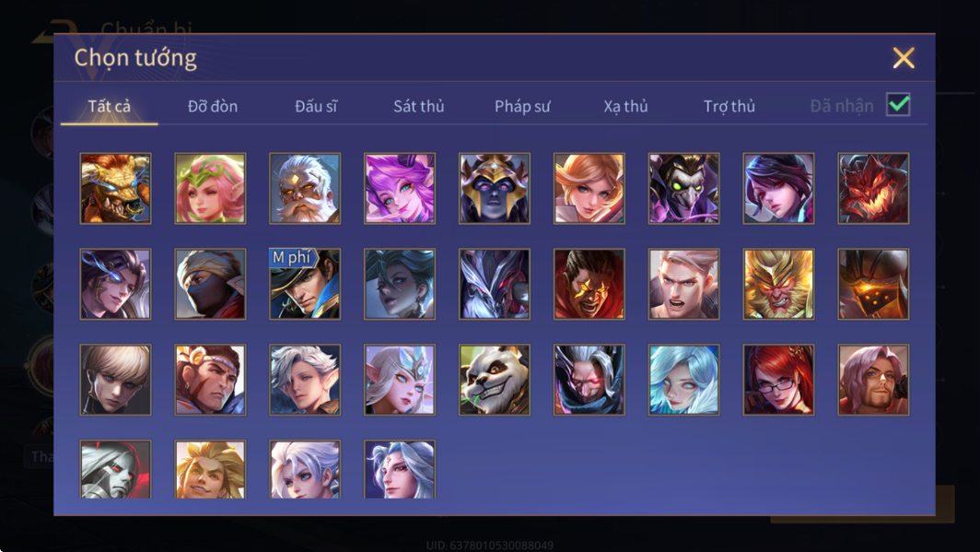The width and height of the screenshot is (980, 552).
Task: Pick the hero tagged 'M phí'
Action: pos(305,284)
